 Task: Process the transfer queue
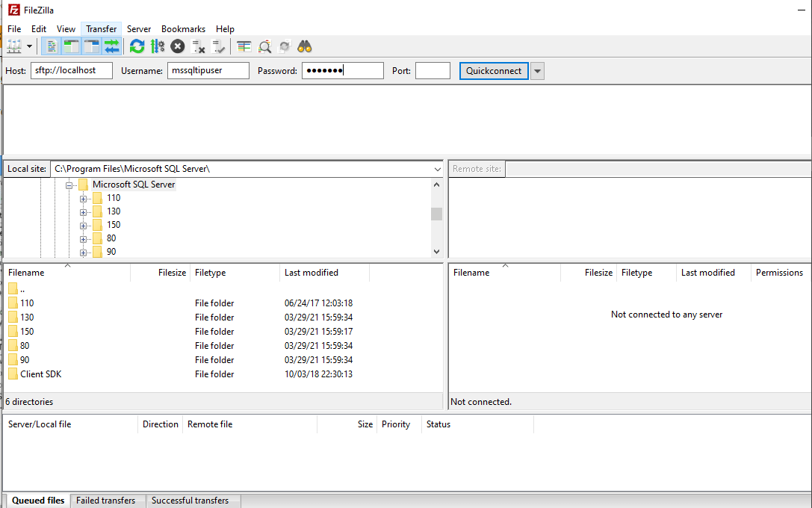pos(158,46)
